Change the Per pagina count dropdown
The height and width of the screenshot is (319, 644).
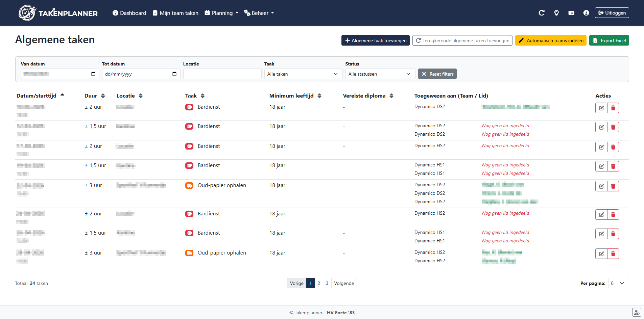click(x=618, y=283)
